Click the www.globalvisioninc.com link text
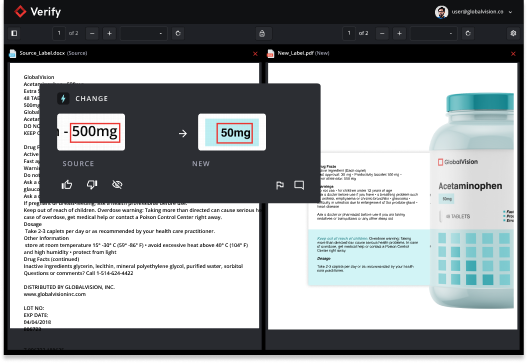 pyautogui.click(x=55, y=294)
